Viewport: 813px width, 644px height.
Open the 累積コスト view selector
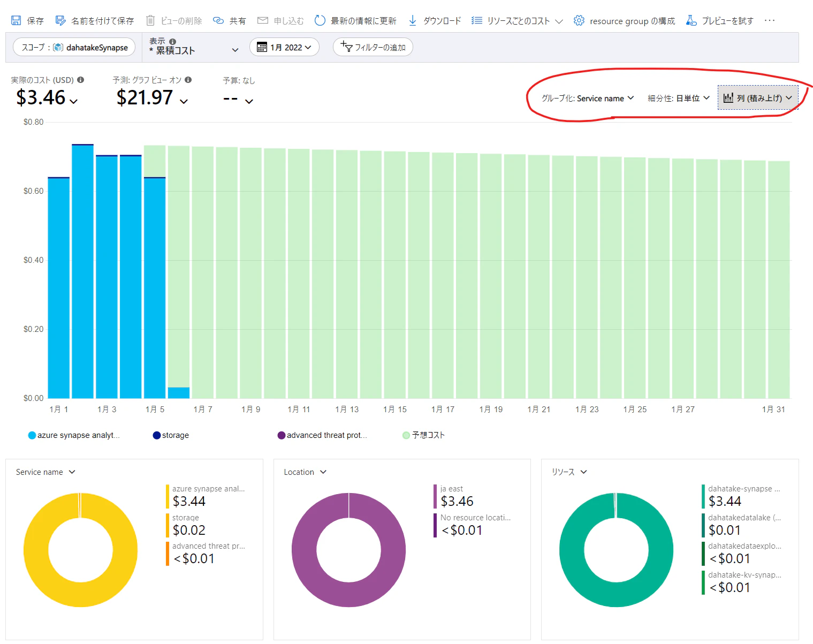pos(194,47)
